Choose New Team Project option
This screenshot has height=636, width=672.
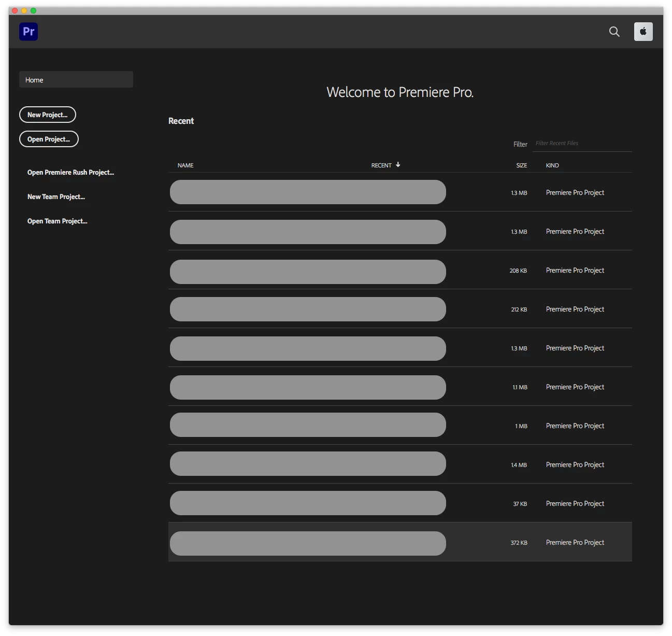pyautogui.click(x=56, y=197)
